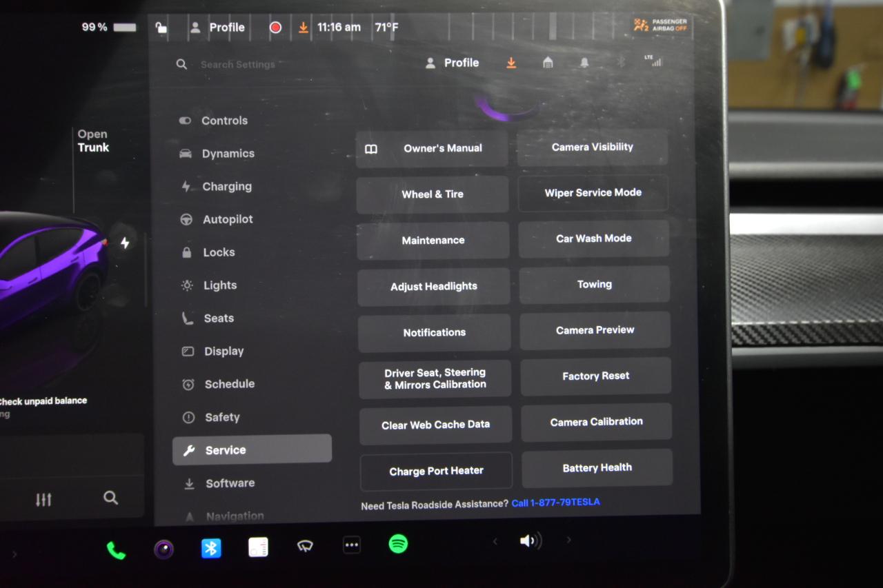Viewport: 883px width, 588px height.
Task: Open the notifications bell icon
Action: [x=584, y=63]
